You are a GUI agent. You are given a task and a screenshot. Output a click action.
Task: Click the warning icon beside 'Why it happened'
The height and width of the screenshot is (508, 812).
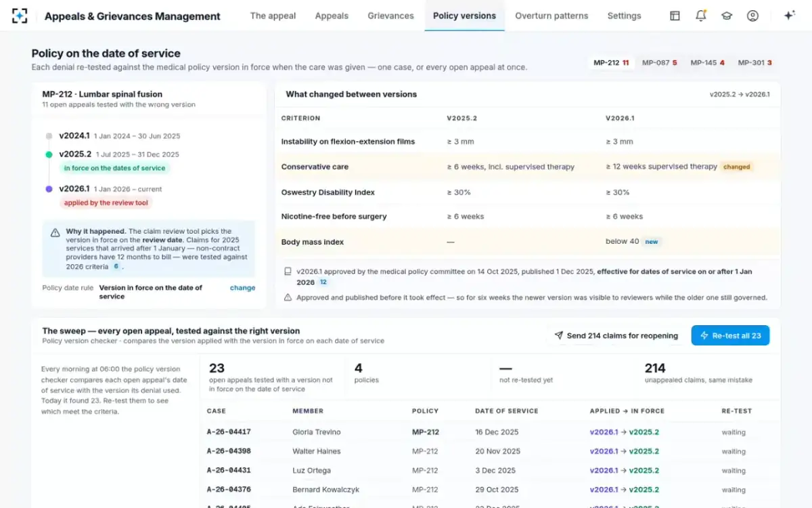(x=55, y=232)
